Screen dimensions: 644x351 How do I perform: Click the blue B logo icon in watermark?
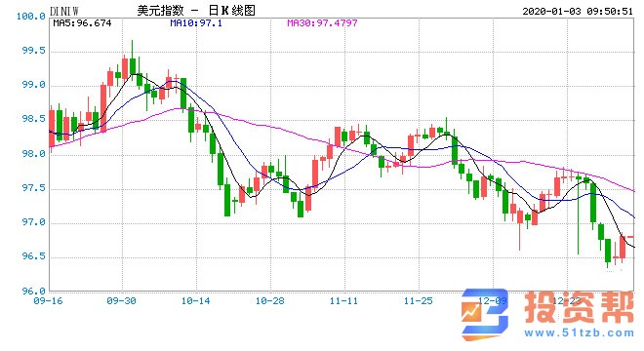485,315
